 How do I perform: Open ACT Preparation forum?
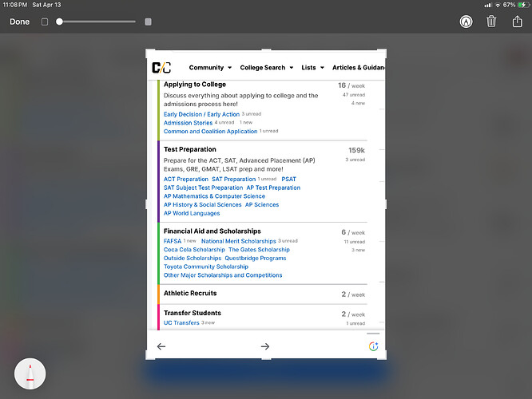click(x=186, y=179)
